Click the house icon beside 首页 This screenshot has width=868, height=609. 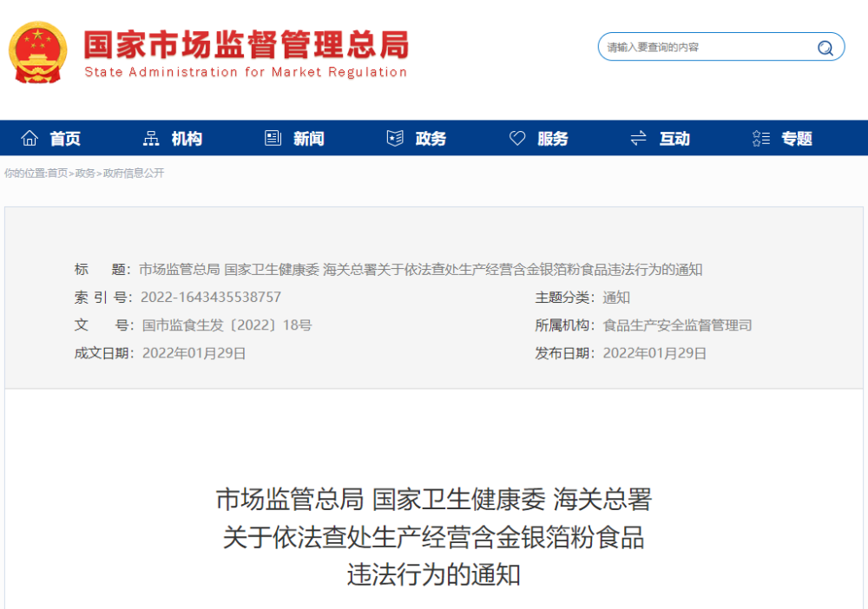29,137
